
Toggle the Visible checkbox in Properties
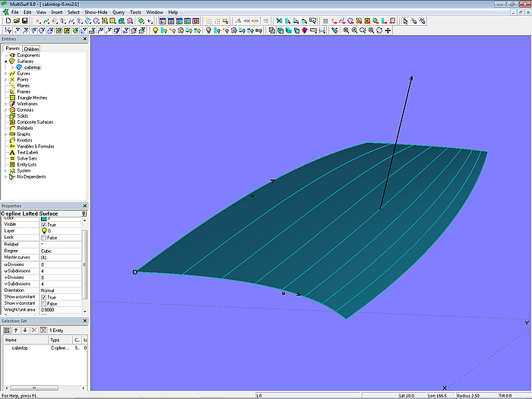pos(43,225)
